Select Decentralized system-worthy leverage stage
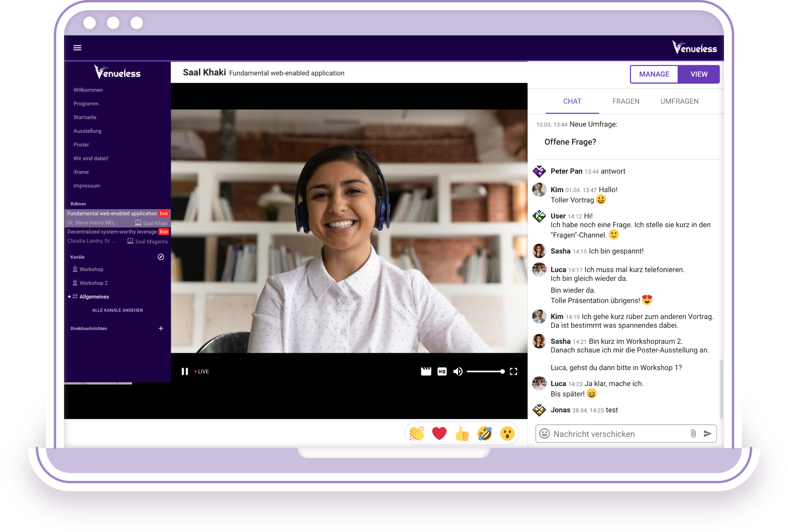 click(117, 236)
